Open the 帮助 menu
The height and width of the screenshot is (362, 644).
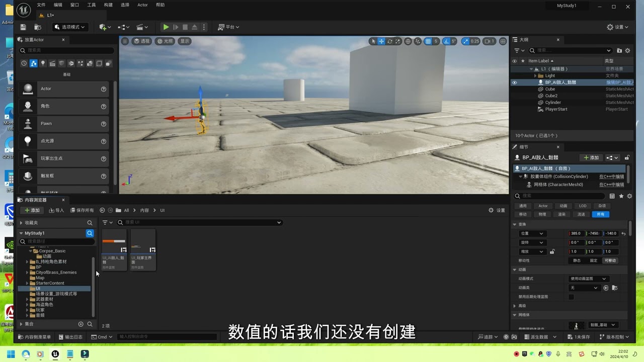(160, 5)
